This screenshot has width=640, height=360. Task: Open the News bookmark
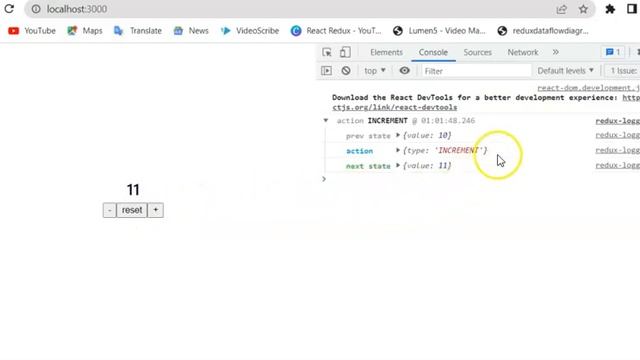tap(191, 31)
